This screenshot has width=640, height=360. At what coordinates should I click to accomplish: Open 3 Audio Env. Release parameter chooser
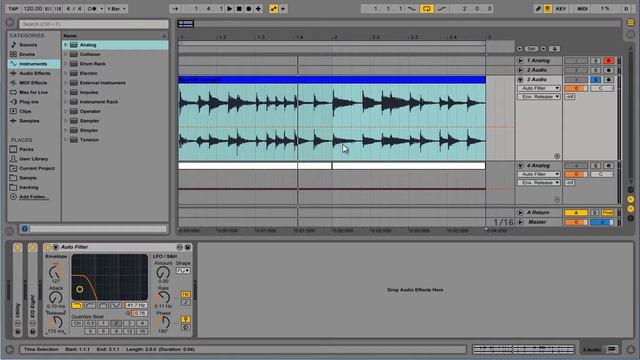(539, 97)
